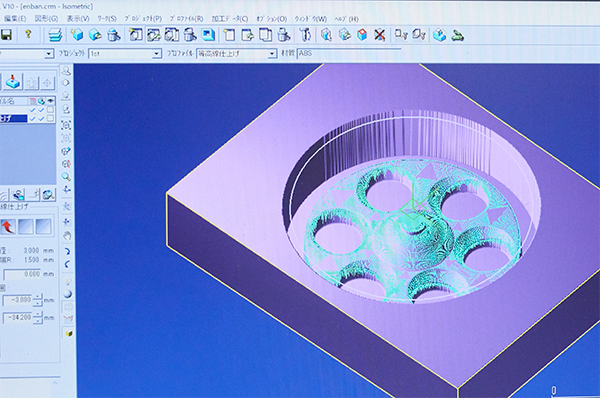Open the ウィンドウ(W) menu
This screenshot has height=398, width=600.
311,19
